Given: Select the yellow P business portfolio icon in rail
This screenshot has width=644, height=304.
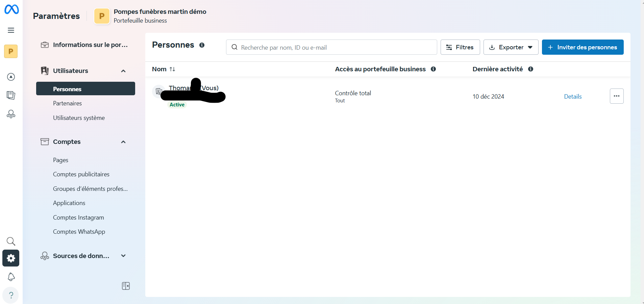Looking at the screenshot, I should click(x=11, y=51).
